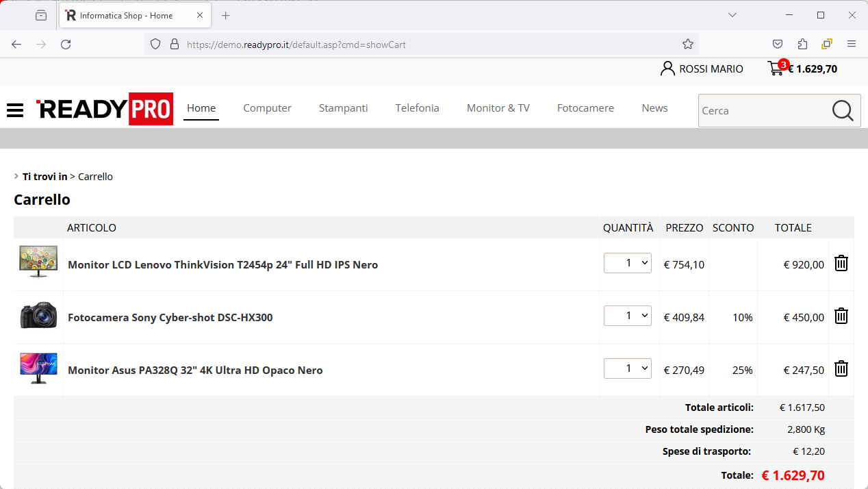Viewport: 868px width, 489px height.
Task: Click the cart total € 1.629,70 in header
Action: click(813, 69)
